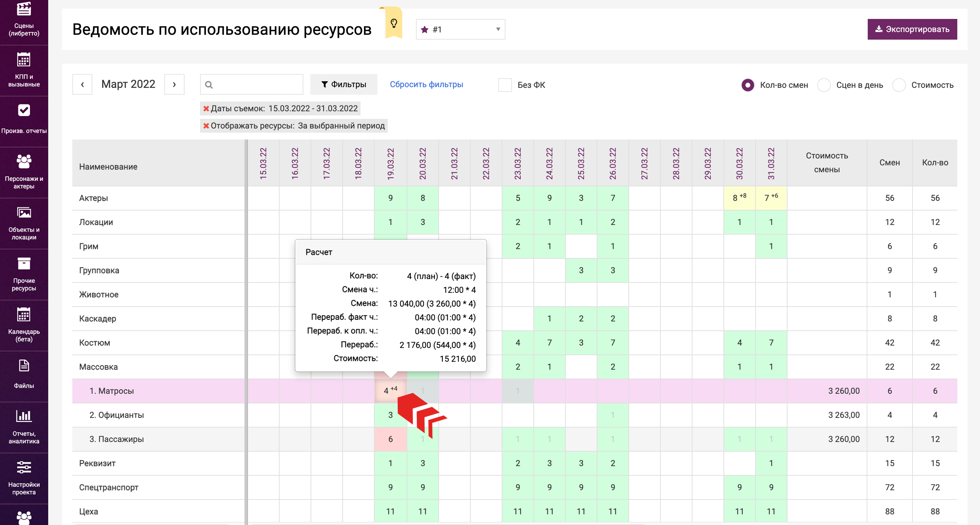Click Спецтранспорт total 72 in Смен column

click(889, 487)
